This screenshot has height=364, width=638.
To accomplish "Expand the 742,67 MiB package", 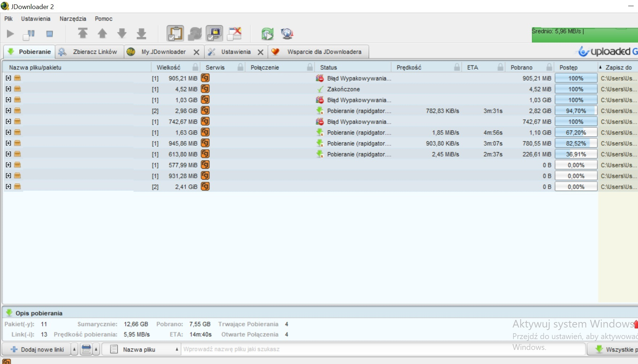I will pos(8,121).
